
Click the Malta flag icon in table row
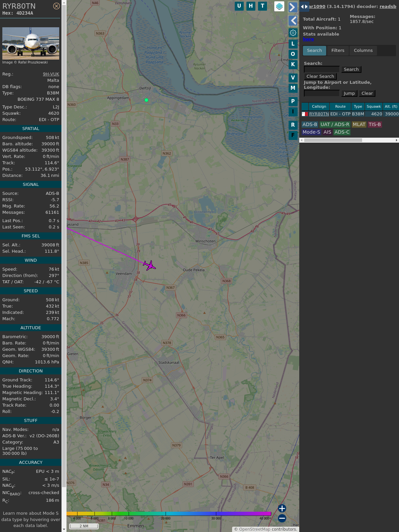point(305,114)
